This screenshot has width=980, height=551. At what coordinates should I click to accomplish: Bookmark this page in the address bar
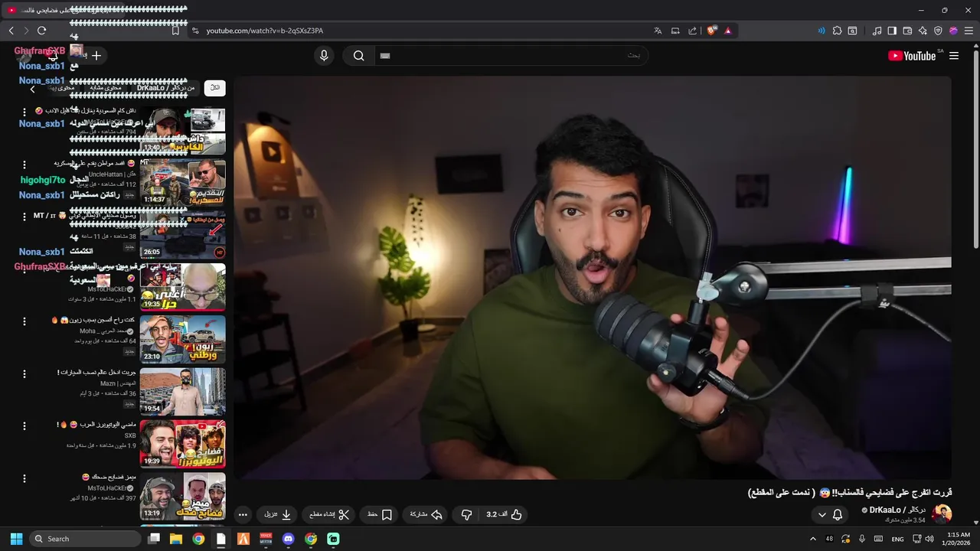[x=175, y=31]
